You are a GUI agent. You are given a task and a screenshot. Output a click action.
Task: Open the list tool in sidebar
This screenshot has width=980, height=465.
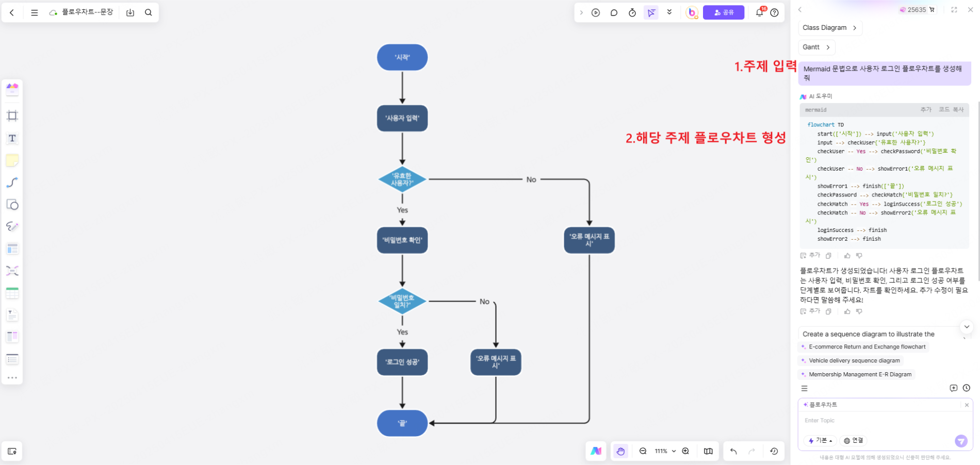12,359
